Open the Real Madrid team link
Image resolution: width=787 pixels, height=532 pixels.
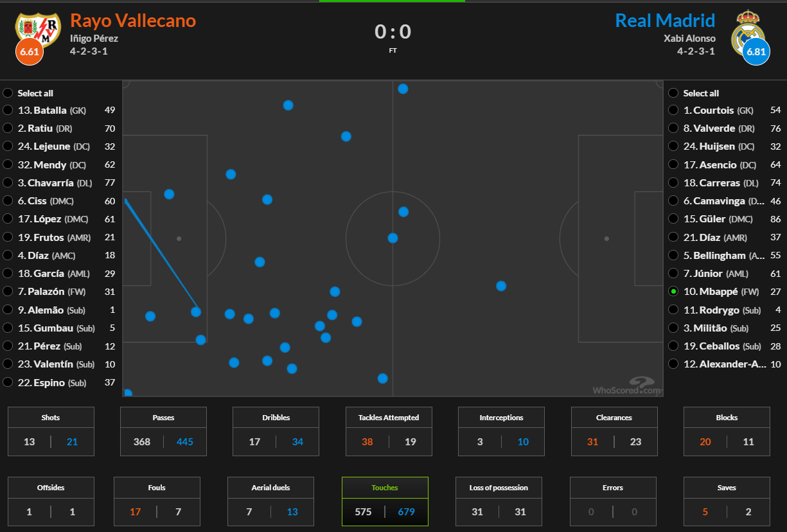[x=665, y=21]
